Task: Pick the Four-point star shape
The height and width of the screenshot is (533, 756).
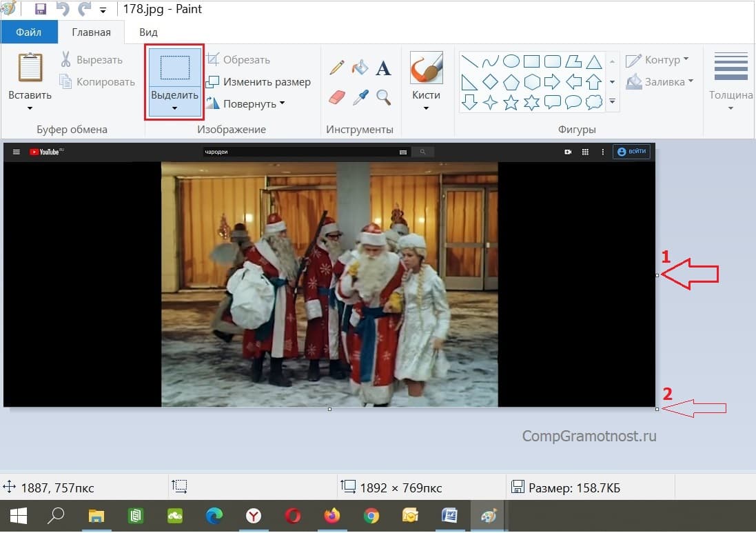Action: point(491,102)
